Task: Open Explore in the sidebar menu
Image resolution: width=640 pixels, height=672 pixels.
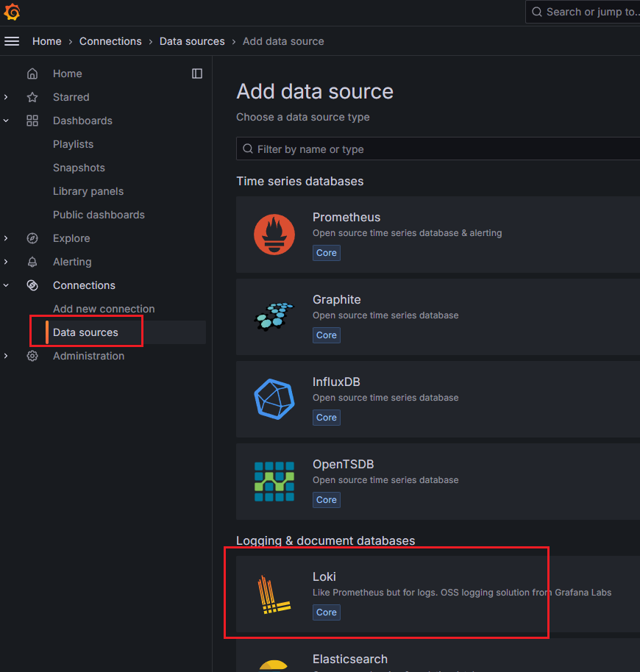Action: coord(71,238)
